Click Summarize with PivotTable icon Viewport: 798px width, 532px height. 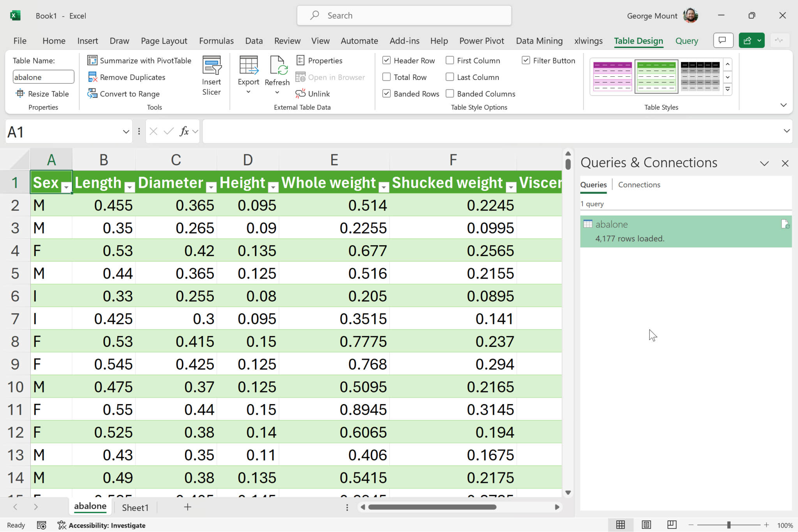coord(92,60)
